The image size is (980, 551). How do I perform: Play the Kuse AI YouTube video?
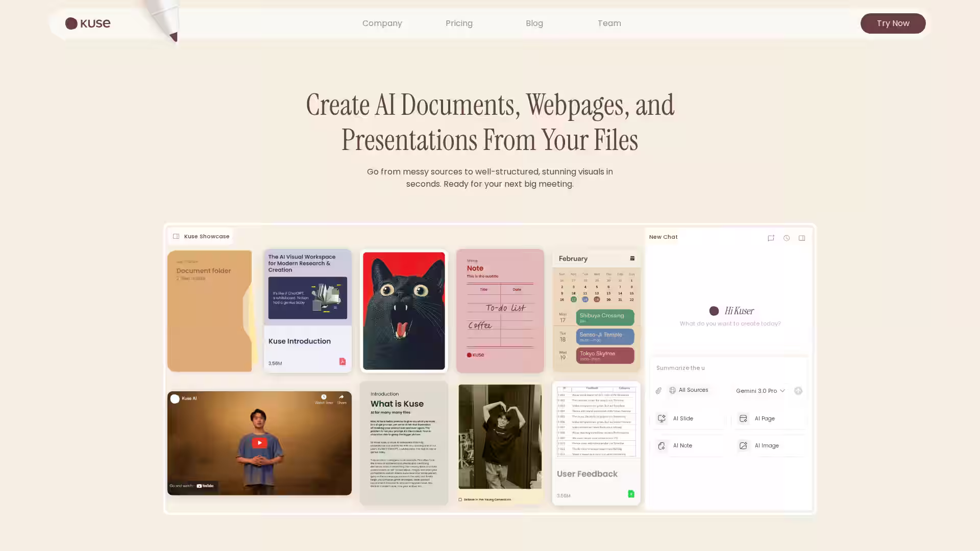click(x=259, y=443)
